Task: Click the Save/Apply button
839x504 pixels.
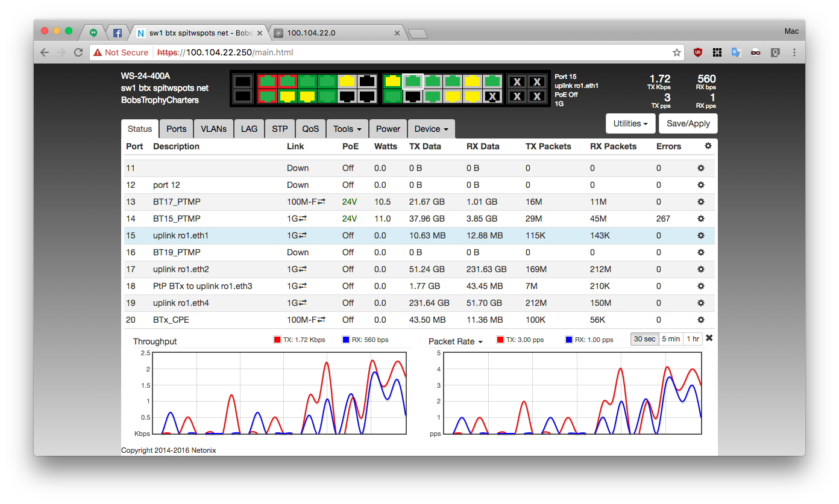Action: pos(688,123)
